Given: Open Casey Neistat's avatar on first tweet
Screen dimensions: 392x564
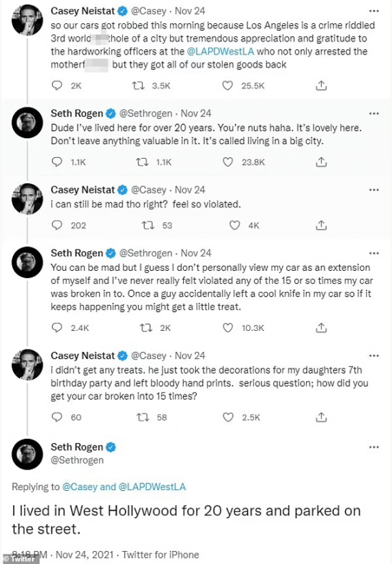Looking at the screenshot, I should [x=27, y=20].
